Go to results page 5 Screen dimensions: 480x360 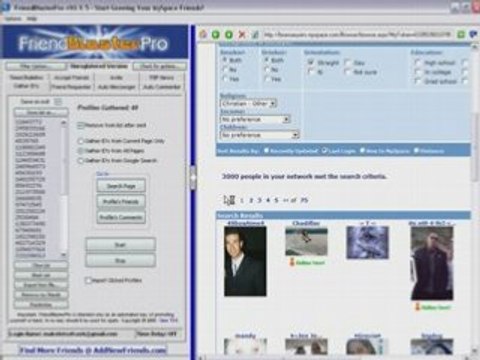276,200
